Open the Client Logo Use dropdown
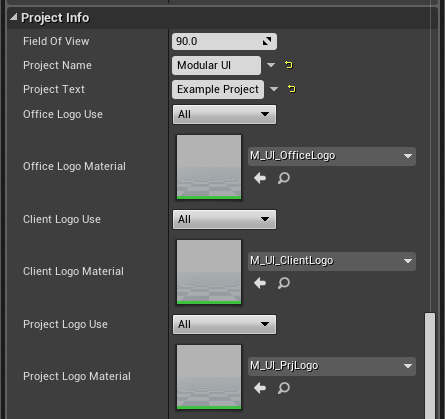The height and width of the screenshot is (419, 445). coord(224,219)
